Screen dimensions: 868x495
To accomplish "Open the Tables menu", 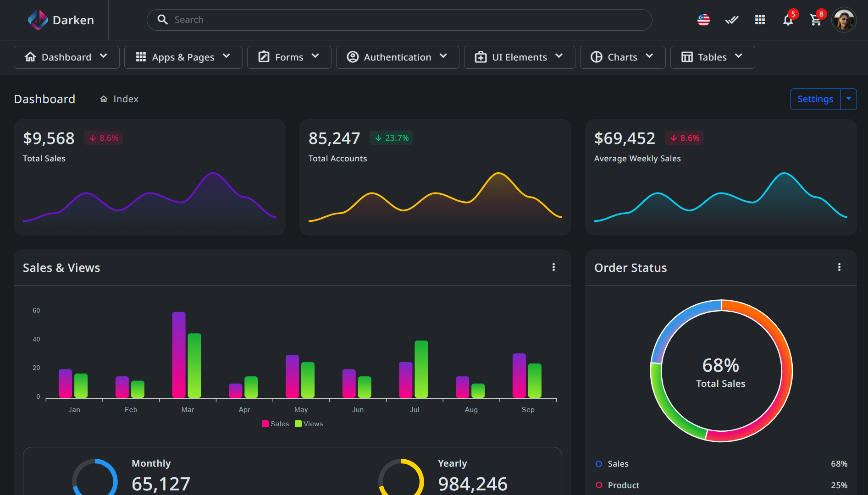I will 712,57.
